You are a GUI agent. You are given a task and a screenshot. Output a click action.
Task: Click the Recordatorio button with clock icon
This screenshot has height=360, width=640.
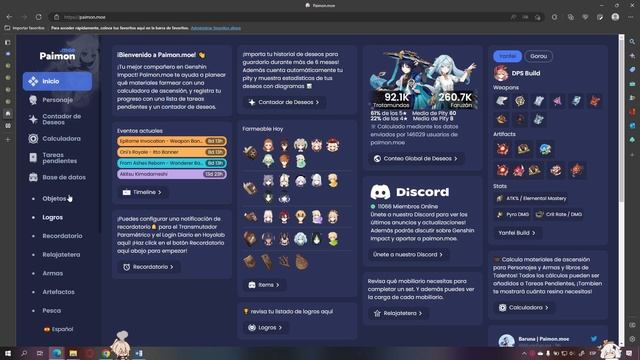[148, 267]
